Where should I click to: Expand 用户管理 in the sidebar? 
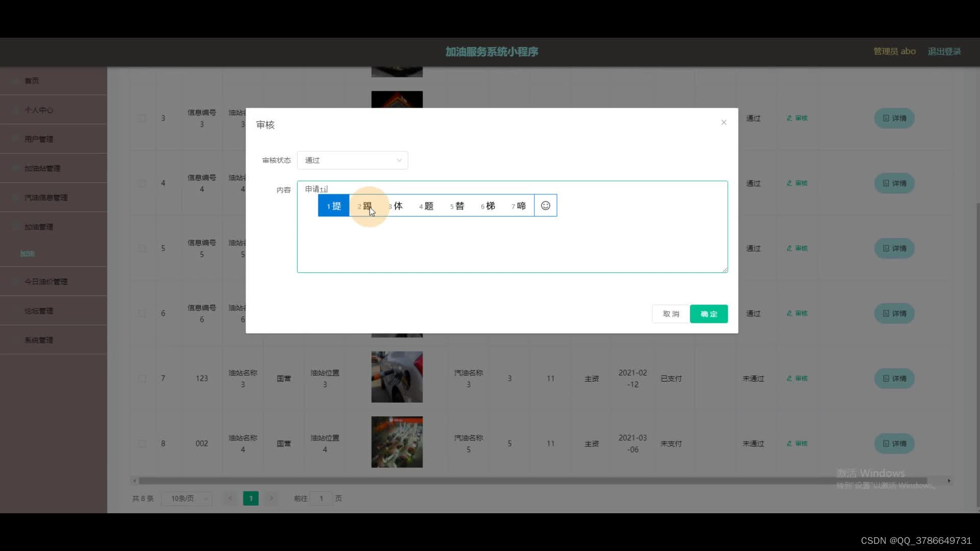point(54,139)
